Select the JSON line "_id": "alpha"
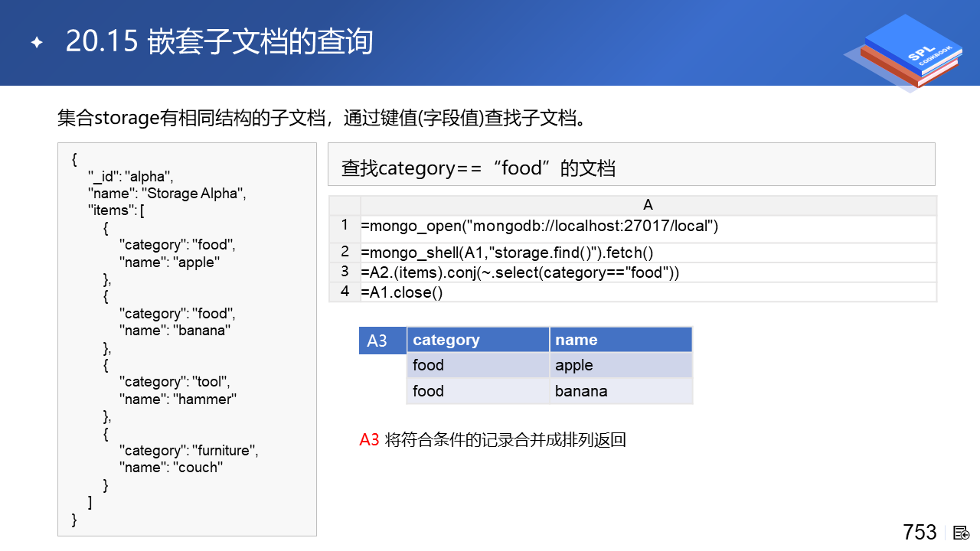The image size is (980, 551). [x=131, y=177]
